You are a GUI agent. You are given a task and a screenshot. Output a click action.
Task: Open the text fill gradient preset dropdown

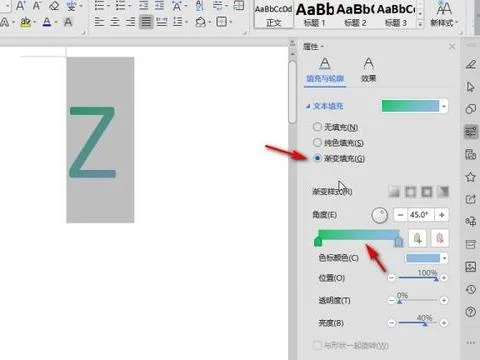(444, 106)
